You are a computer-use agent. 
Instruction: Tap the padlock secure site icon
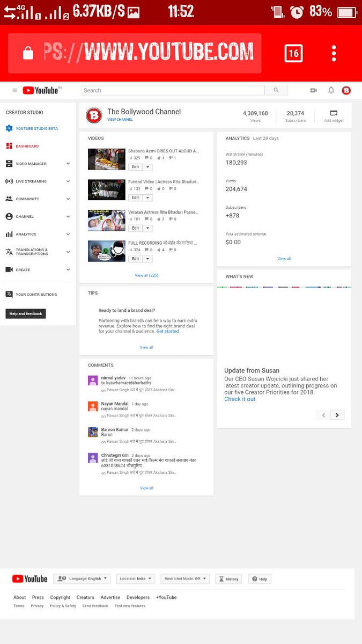point(28,53)
